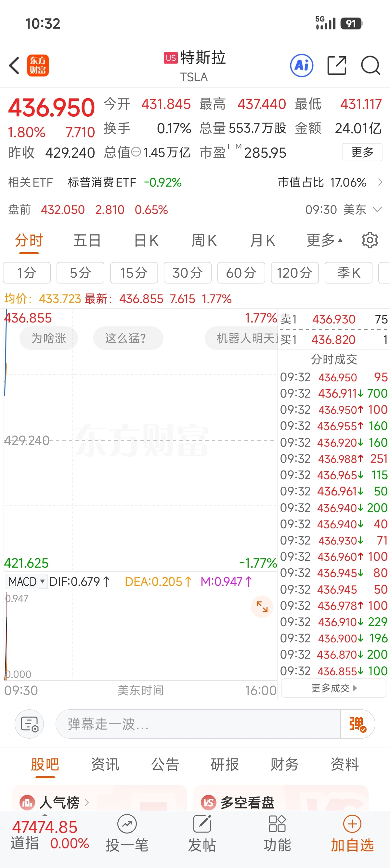
Task: Expand the 道指 index bar arrow
Action: coord(45,815)
